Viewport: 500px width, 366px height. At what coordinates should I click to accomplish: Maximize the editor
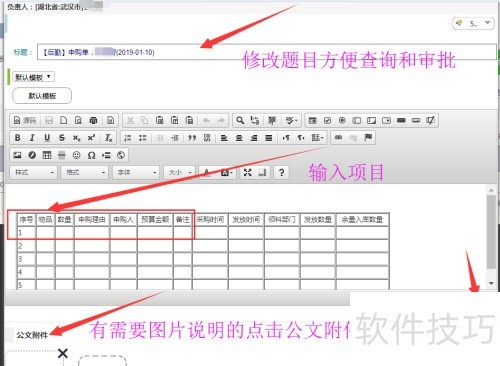point(247,172)
